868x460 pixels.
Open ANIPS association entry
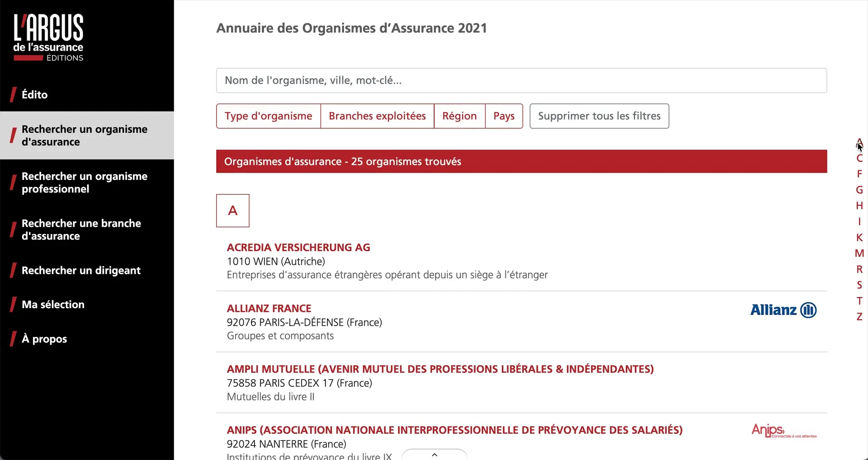(455, 430)
